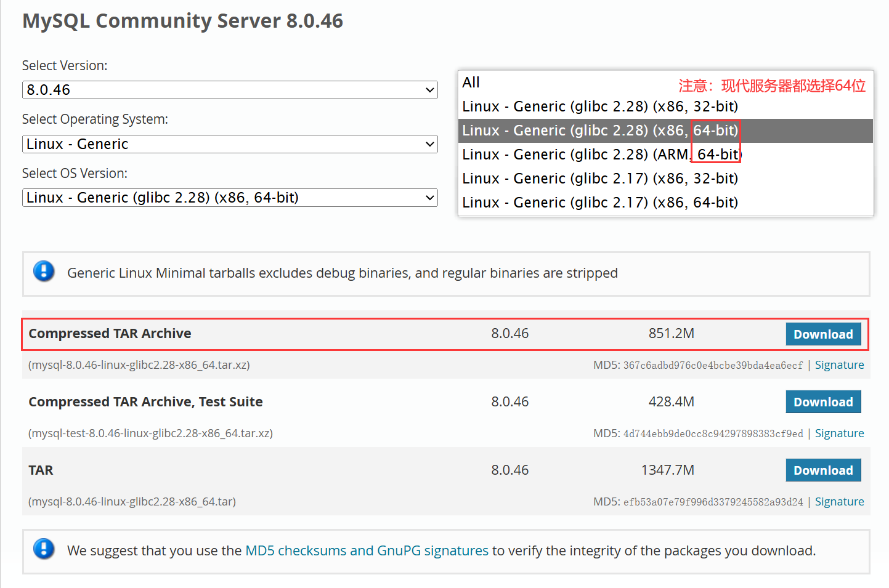Click the 428.4M file size value
This screenshot has width=889, height=588.
(x=671, y=402)
